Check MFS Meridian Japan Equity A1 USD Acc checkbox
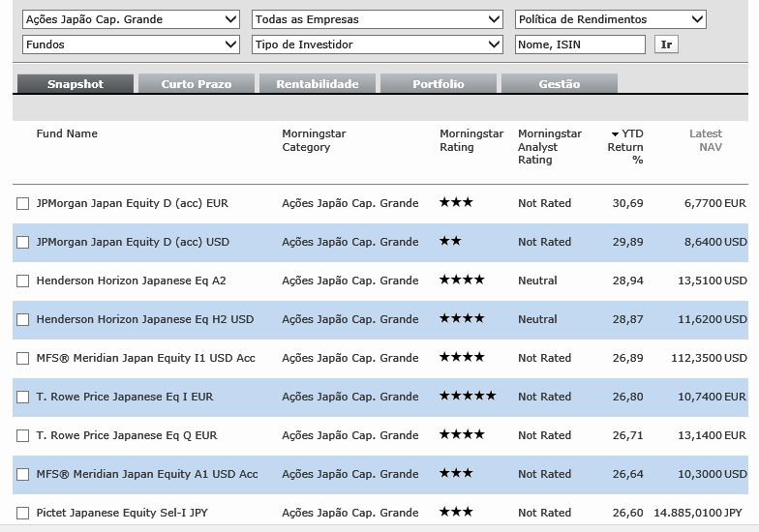This screenshot has height=532, width=759. [x=23, y=474]
